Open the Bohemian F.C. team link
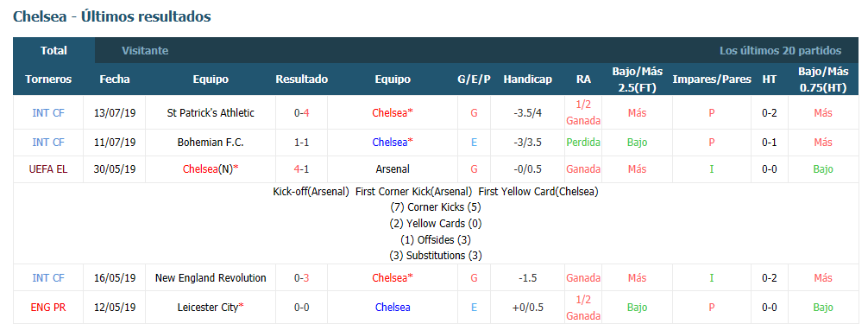The image size is (868, 324). pyautogui.click(x=211, y=142)
